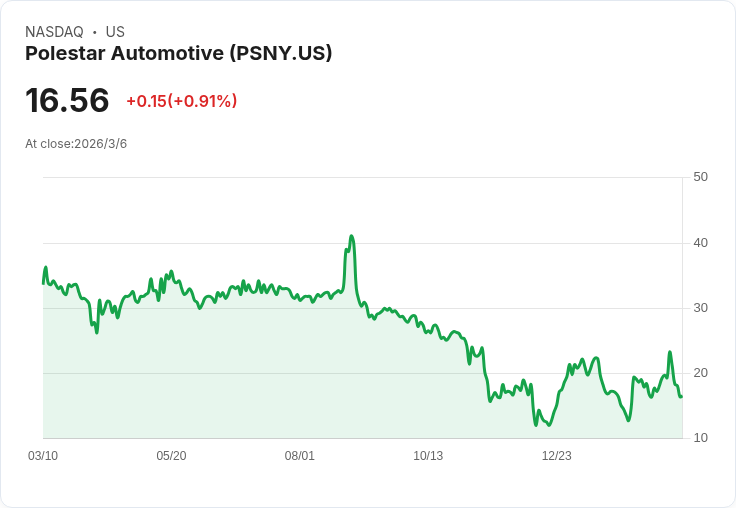Select the US market label

point(115,32)
